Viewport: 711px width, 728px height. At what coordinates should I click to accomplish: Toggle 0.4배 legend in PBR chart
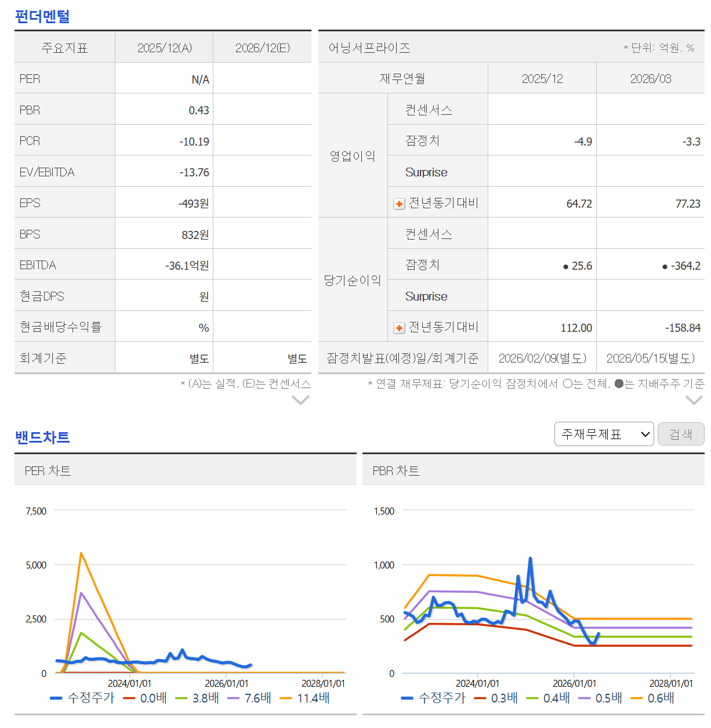pyautogui.click(x=548, y=698)
